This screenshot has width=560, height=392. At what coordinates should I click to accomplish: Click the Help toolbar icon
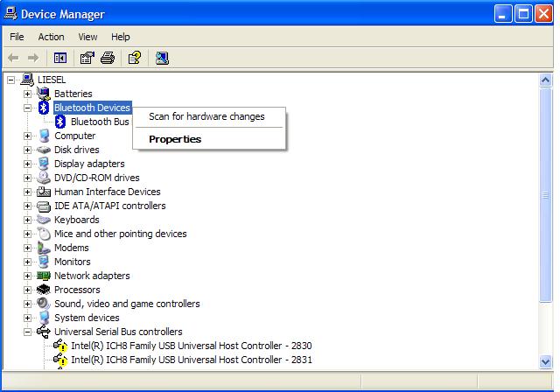click(x=135, y=58)
